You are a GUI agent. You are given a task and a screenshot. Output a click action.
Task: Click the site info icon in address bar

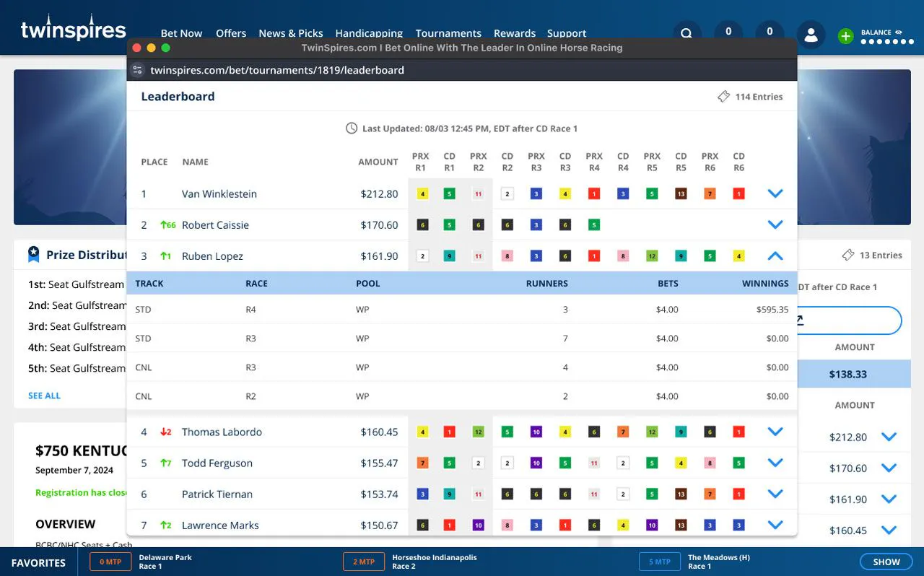[138, 70]
